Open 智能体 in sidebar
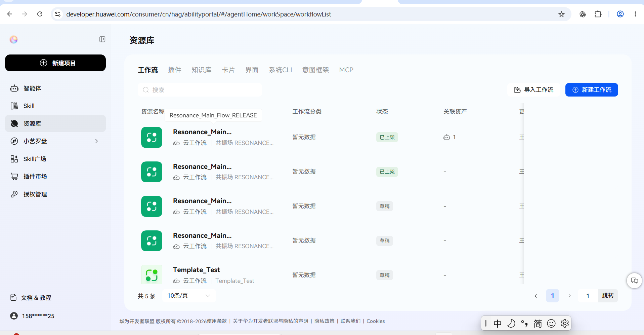 tap(55, 88)
